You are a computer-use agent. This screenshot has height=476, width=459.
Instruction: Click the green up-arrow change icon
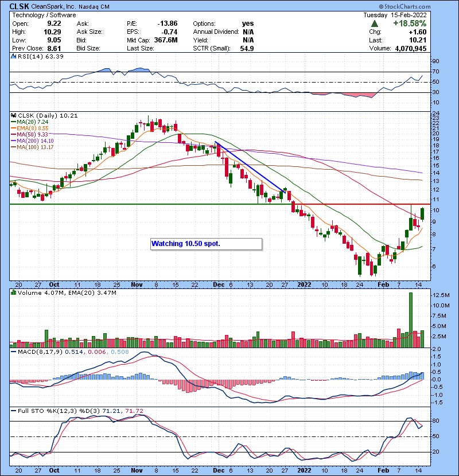pos(375,24)
